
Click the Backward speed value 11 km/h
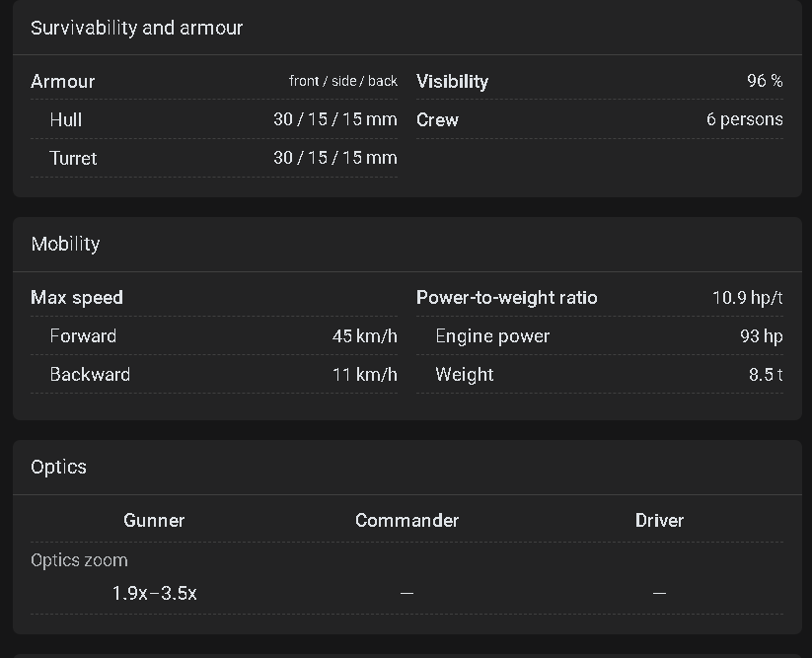pyautogui.click(x=365, y=374)
